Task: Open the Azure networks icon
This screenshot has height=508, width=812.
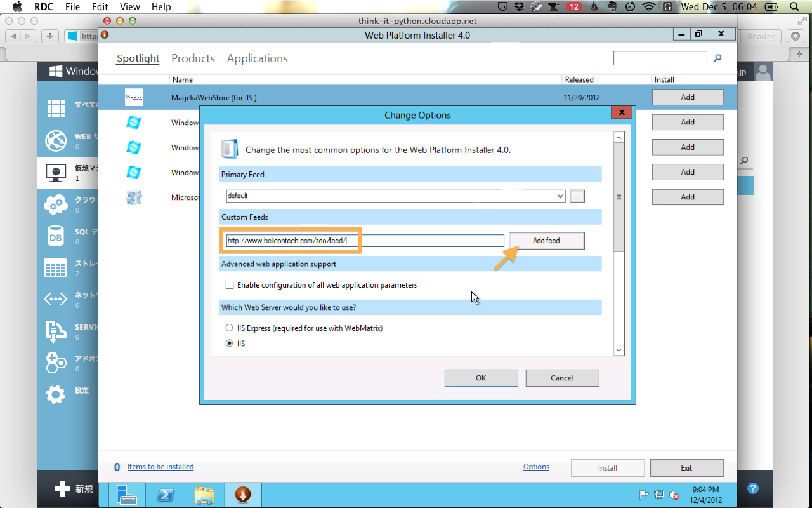Action: (x=56, y=299)
